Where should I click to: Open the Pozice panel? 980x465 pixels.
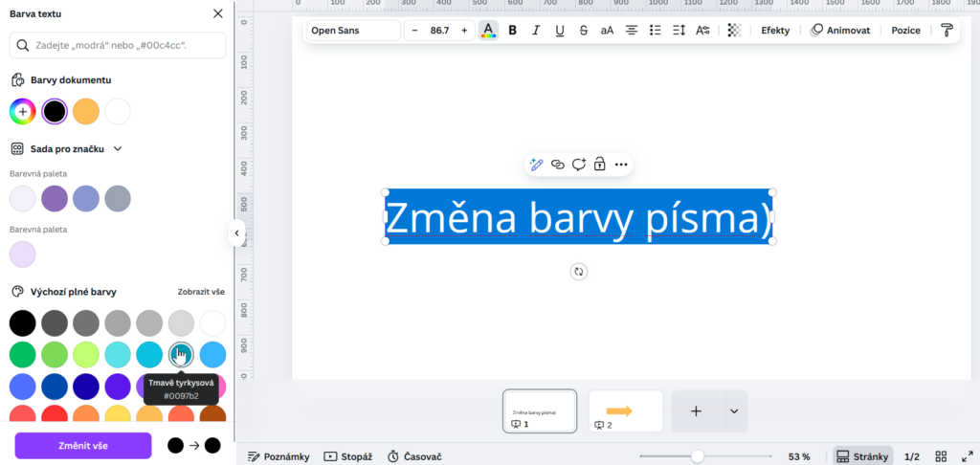click(x=905, y=31)
